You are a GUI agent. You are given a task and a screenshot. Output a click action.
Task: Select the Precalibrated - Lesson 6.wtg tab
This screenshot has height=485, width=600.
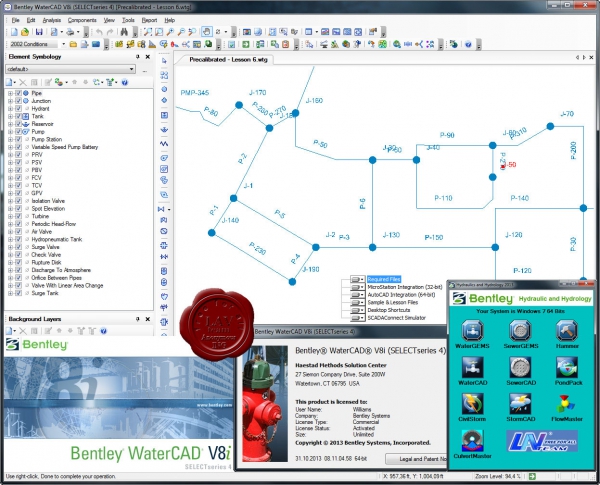[x=228, y=59]
